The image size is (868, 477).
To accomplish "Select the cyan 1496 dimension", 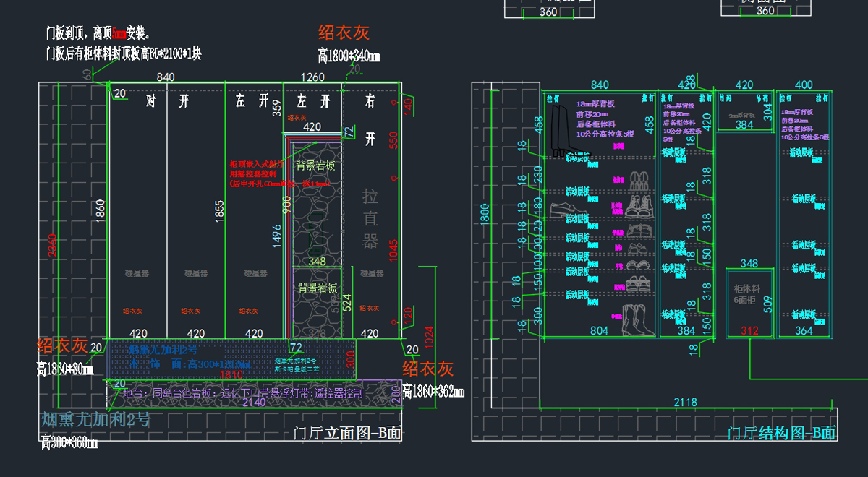I will tap(277, 235).
